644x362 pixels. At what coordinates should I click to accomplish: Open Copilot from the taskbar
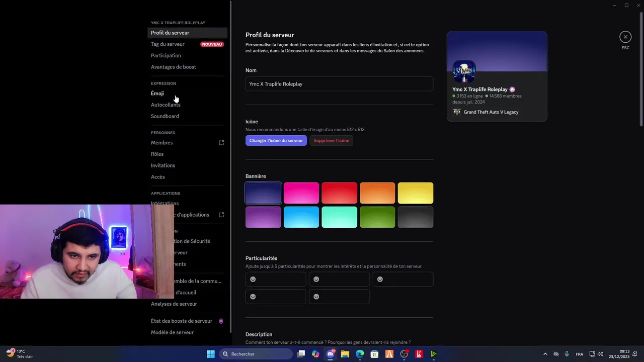(x=315, y=354)
